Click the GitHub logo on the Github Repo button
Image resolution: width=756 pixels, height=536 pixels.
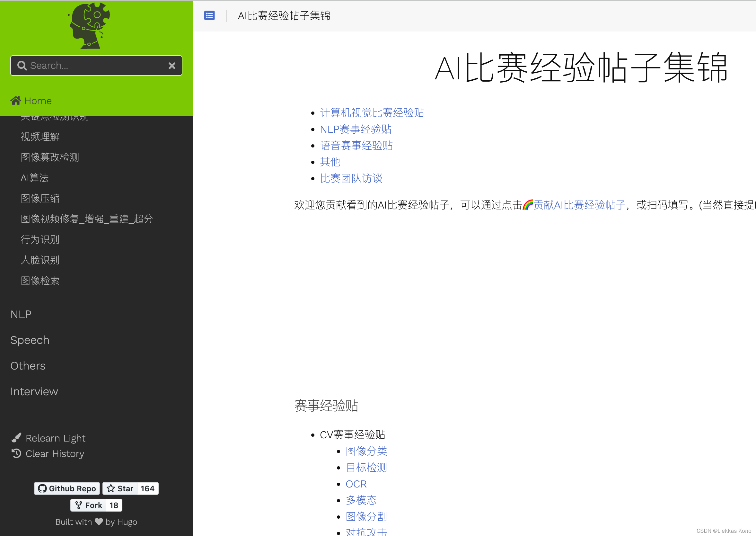42,488
